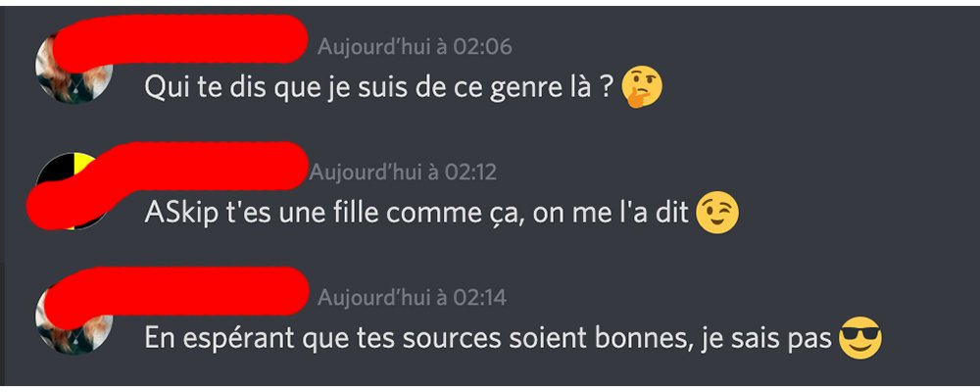Click the timestamp Aujourd'hui à 02:14
The image size is (980, 392).
412,297
